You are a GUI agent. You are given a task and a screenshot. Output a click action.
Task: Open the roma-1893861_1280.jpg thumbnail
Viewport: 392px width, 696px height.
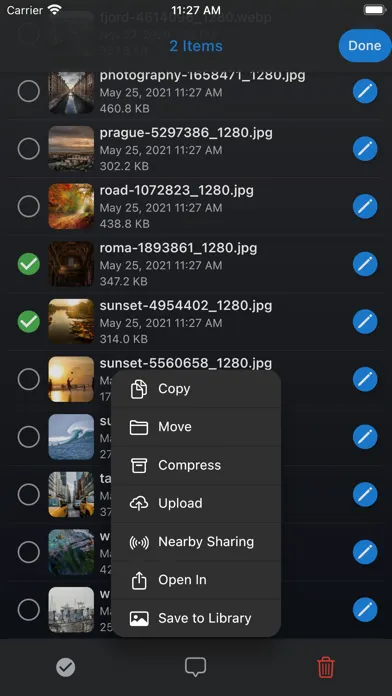tap(71, 264)
